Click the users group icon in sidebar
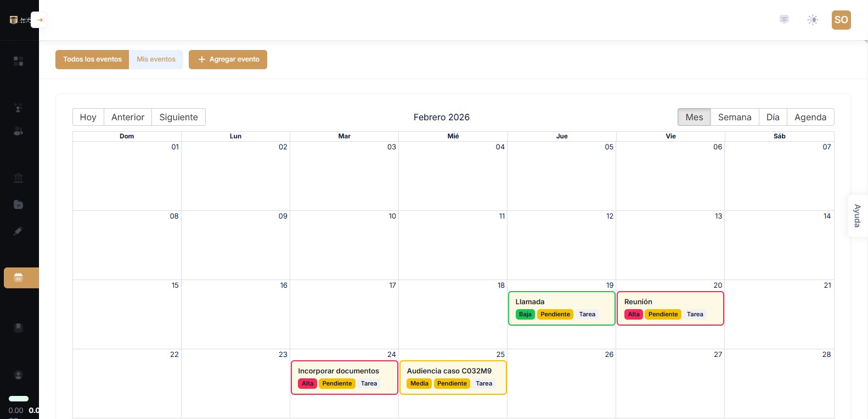This screenshot has width=868, height=419. pyautogui.click(x=18, y=131)
